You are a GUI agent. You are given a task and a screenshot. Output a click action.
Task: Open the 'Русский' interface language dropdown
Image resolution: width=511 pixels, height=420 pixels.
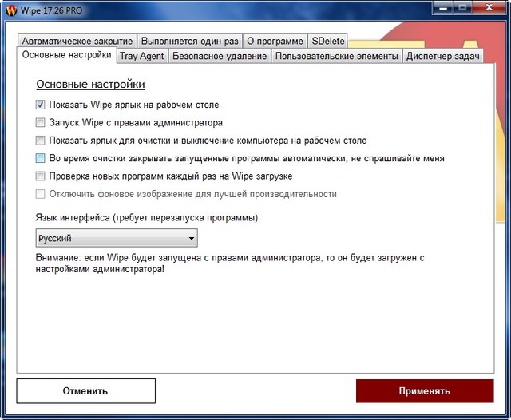tap(117, 238)
